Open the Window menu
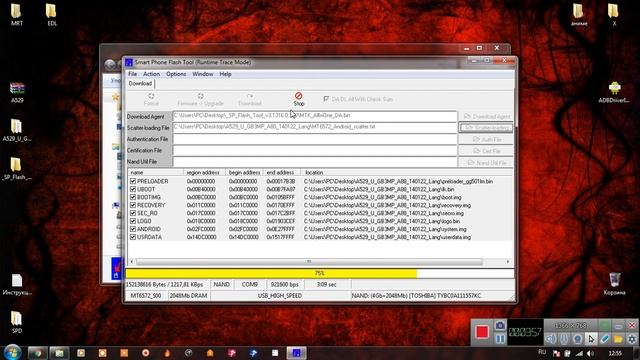Image resolution: width=640 pixels, height=360 pixels. [x=202, y=74]
